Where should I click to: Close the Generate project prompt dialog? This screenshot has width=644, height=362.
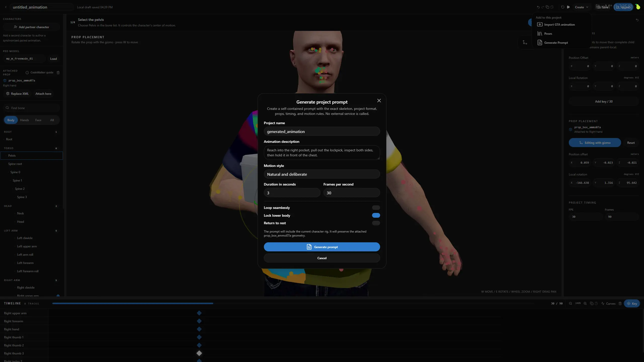379,101
